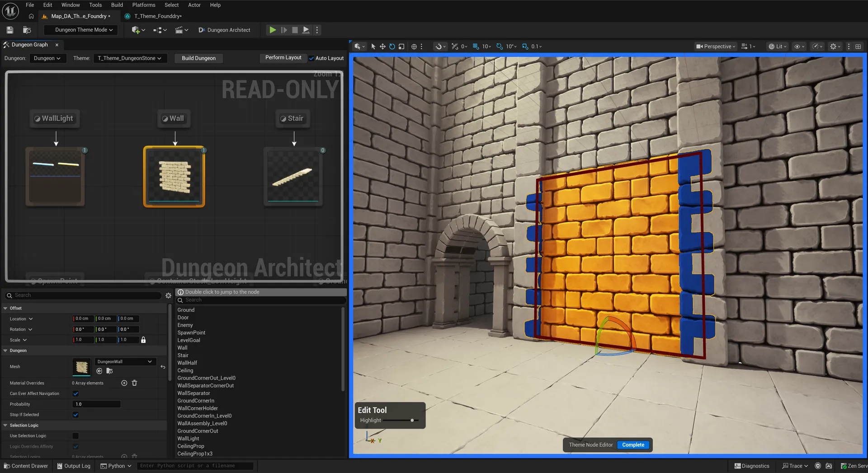
Task: Stop the simulation with the square button
Action: (295, 30)
